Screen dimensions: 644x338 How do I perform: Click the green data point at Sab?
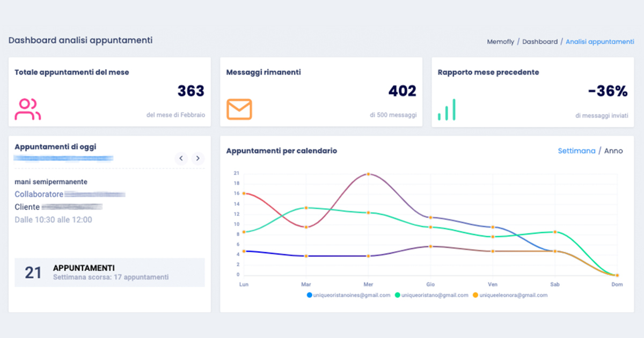coord(555,232)
